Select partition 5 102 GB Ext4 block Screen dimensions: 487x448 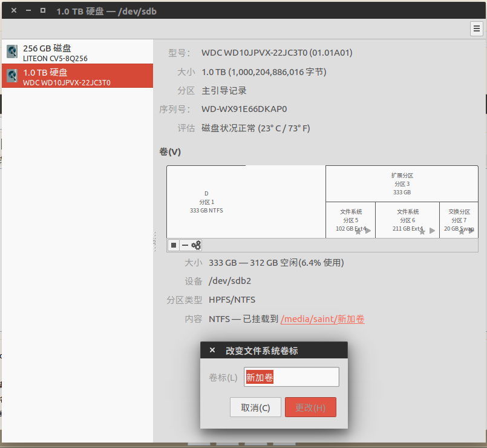coord(351,220)
